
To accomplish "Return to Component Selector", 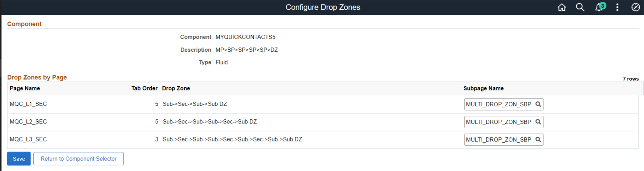I will pos(78,159).
